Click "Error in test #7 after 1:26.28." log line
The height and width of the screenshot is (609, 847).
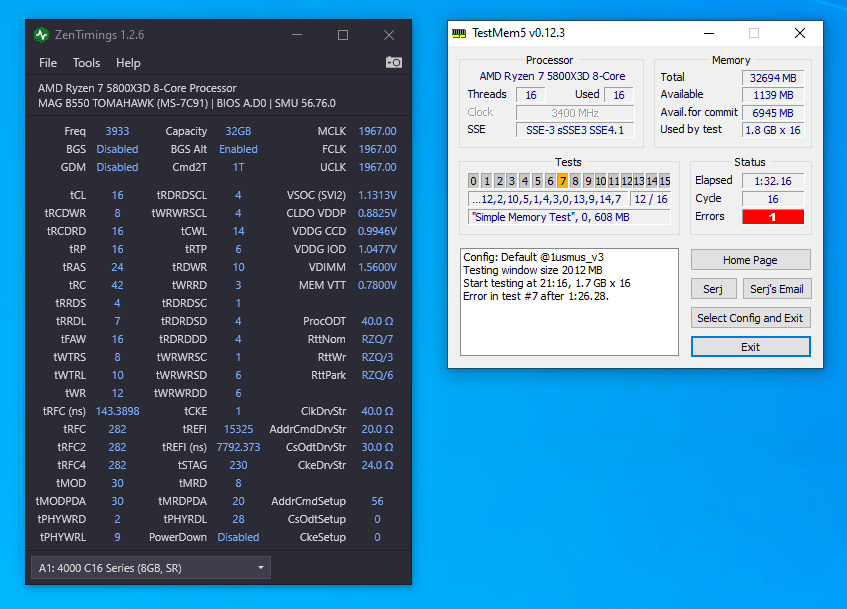pos(536,296)
